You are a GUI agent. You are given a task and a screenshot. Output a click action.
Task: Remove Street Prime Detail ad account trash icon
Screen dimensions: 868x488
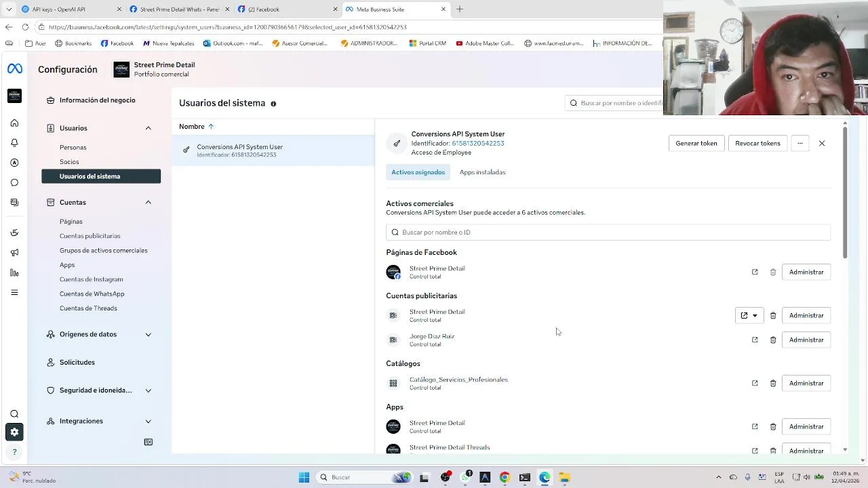(773, 315)
